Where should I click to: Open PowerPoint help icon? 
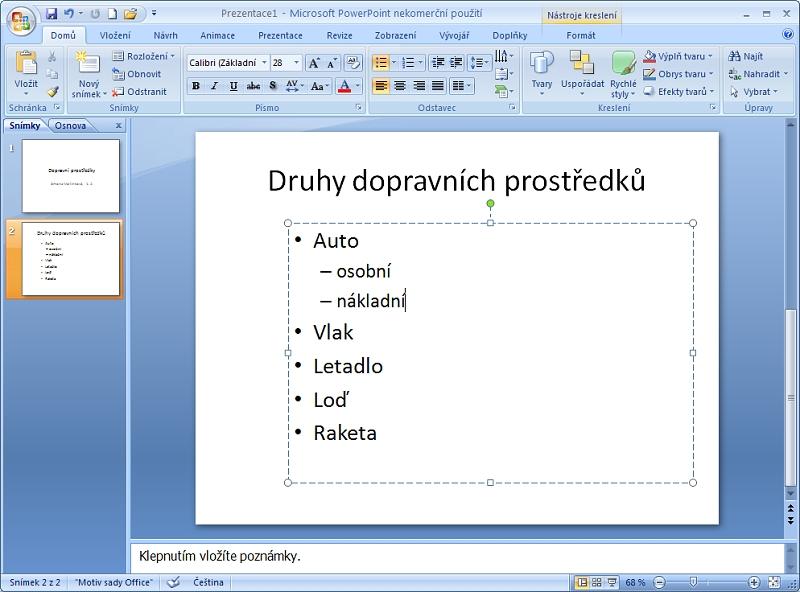tap(788, 35)
